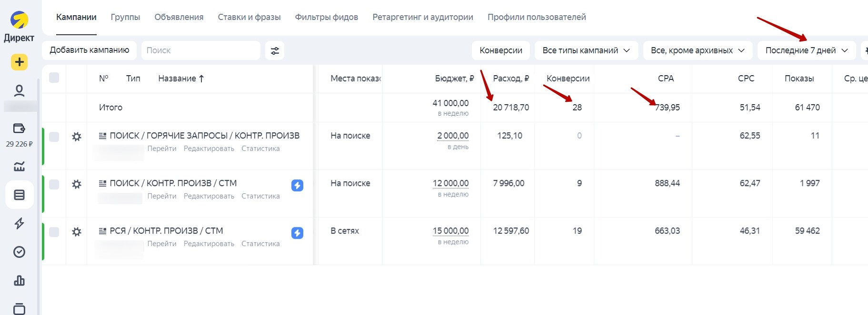Click the lightning bolt sidebar icon
Image resolution: width=868 pixels, height=315 pixels.
(x=19, y=223)
